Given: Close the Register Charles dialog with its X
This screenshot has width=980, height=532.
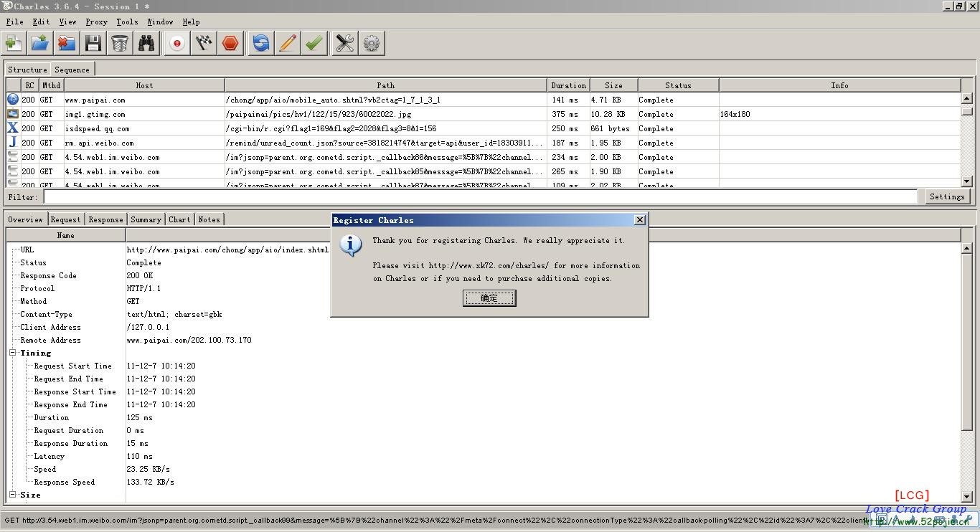Looking at the screenshot, I should pos(640,220).
